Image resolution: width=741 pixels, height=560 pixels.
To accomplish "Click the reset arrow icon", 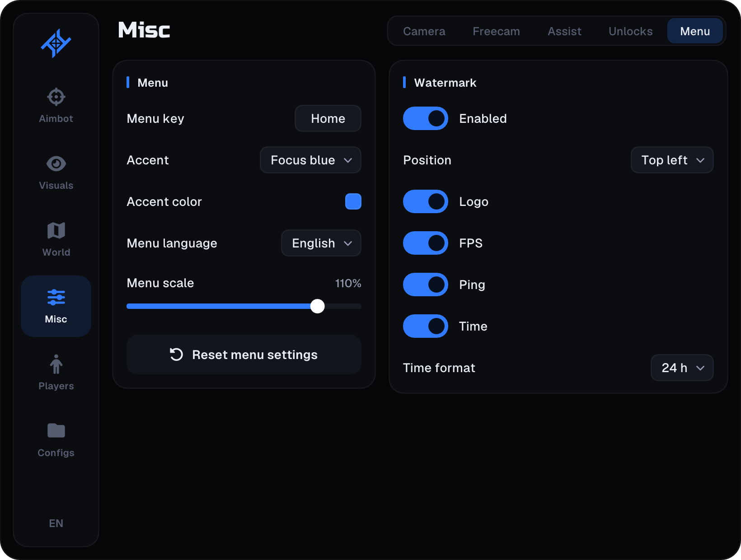I will click(176, 355).
